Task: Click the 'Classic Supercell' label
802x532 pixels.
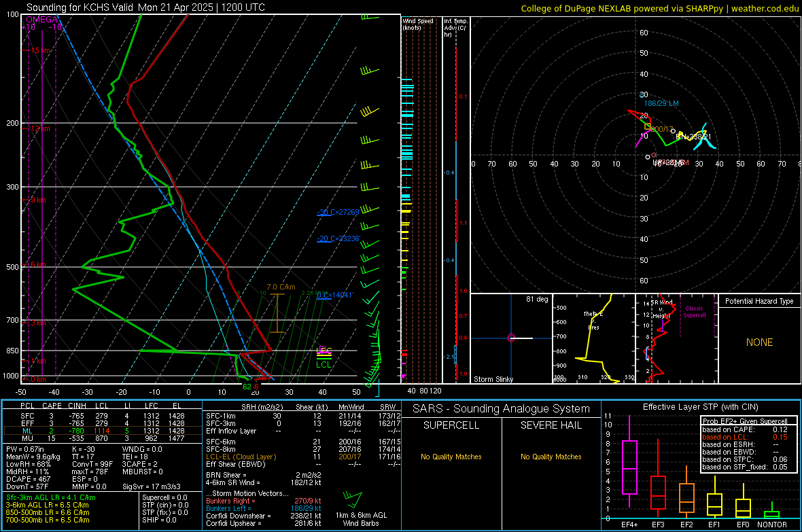Action: pyautogui.click(x=694, y=312)
